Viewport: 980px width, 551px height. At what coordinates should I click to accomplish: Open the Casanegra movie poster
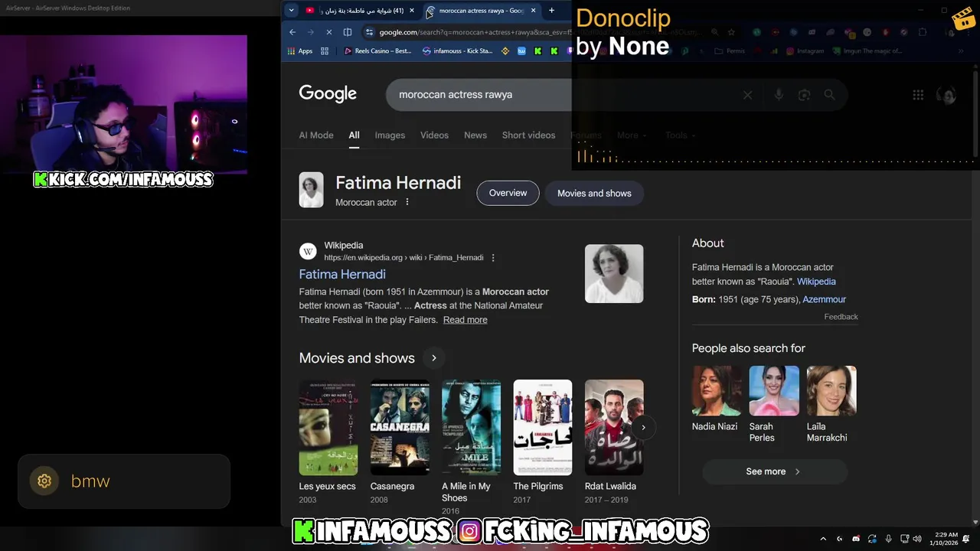click(x=400, y=428)
